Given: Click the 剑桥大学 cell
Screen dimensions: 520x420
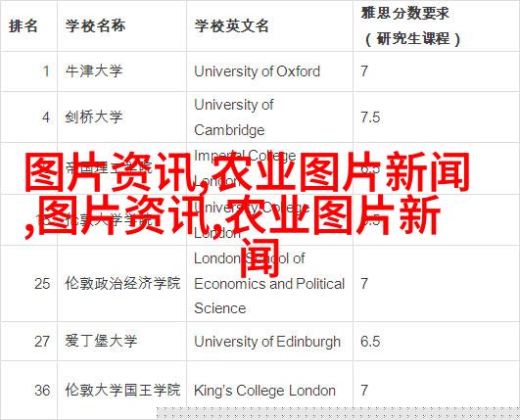Looking at the screenshot, I should (x=94, y=117).
